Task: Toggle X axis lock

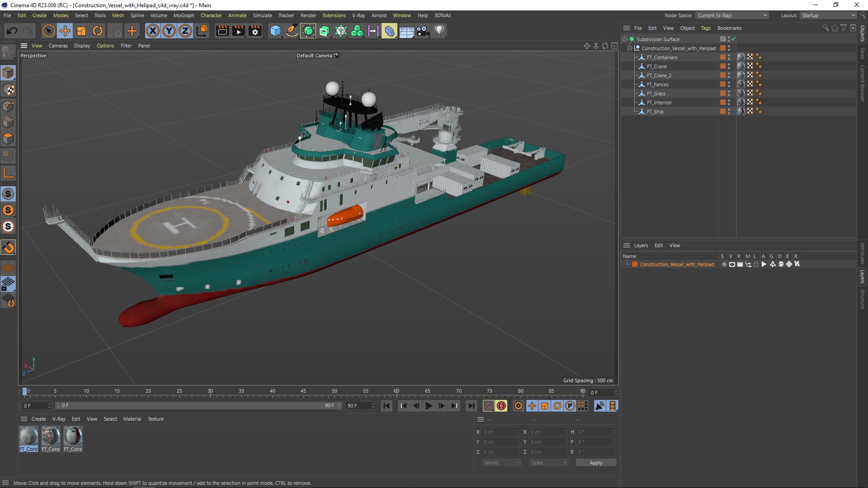Action: click(153, 31)
